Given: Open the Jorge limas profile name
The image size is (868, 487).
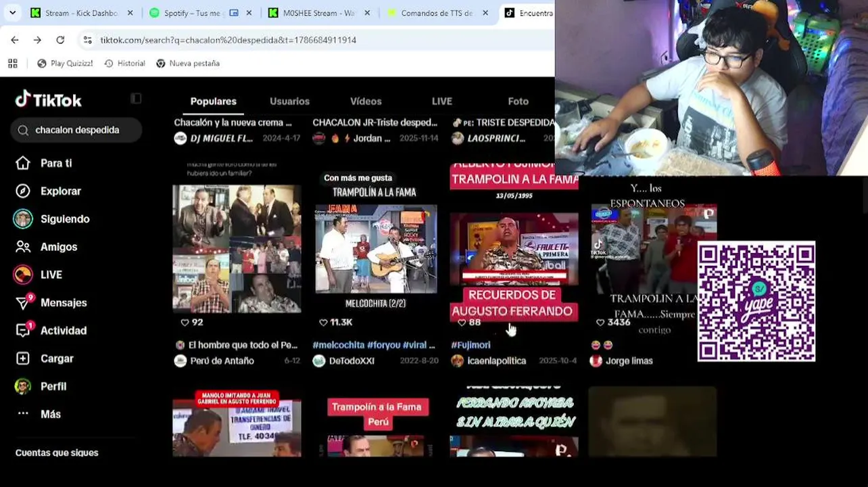Looking at the screenshot, I should (x=629, y=361).
